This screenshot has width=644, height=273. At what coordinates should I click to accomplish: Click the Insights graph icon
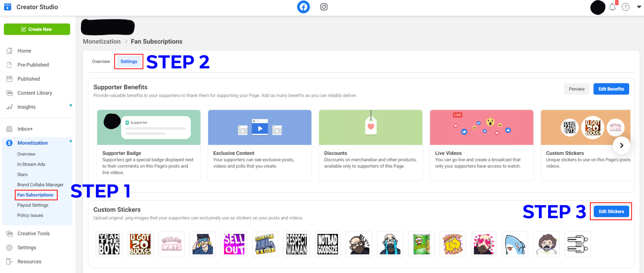click(x=9, y=107)
